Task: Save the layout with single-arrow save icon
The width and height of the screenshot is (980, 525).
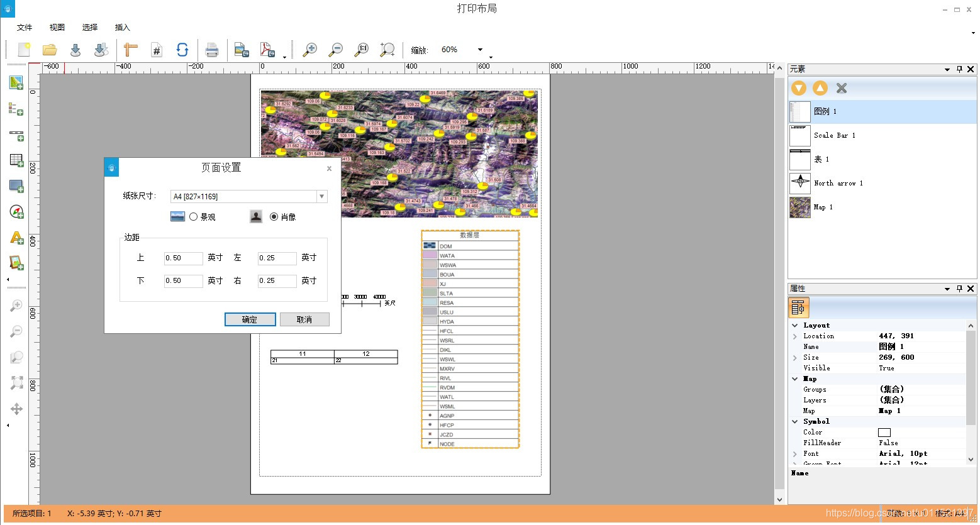Action: (x=75, y=50)
